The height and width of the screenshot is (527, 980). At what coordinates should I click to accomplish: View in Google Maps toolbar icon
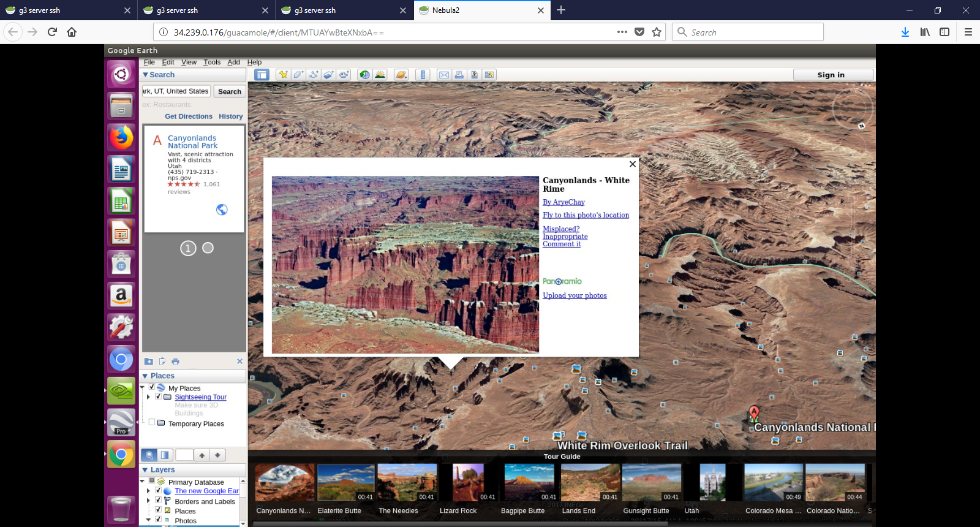489,75
